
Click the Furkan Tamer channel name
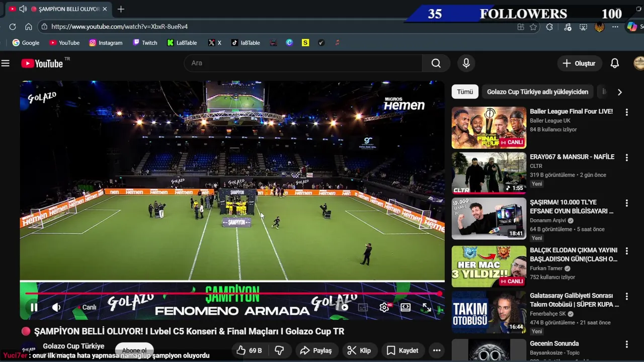tap(546, 268)
